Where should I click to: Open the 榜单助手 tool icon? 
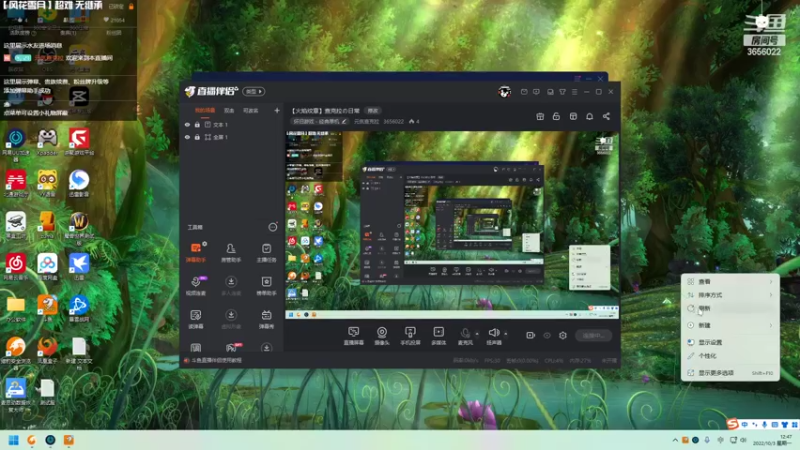coord(266,286)
